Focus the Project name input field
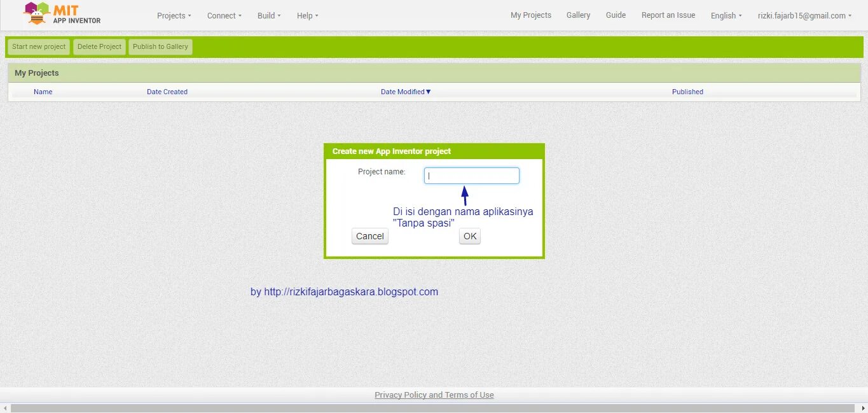Image resolution: width=868 pixels, height=413 pixels. (472, 176)
